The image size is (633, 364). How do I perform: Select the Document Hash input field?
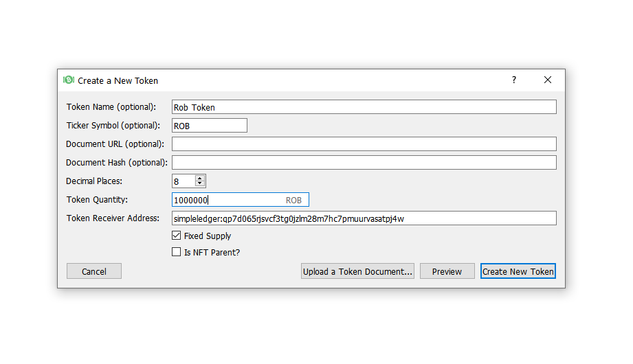(x=364, y=163)
